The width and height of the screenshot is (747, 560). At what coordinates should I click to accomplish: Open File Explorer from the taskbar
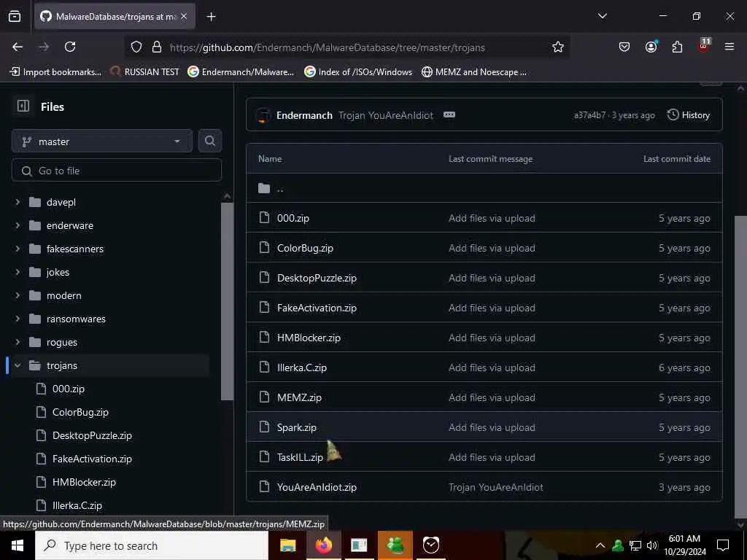pyautogui.click(x=287, y=545)
